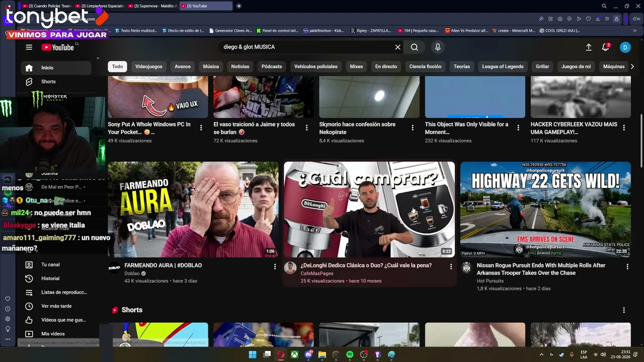The image size is (644, 362).
Task: Open options for 'El vaso traicionó a Jaime' video
Action: tap(307, 128)
